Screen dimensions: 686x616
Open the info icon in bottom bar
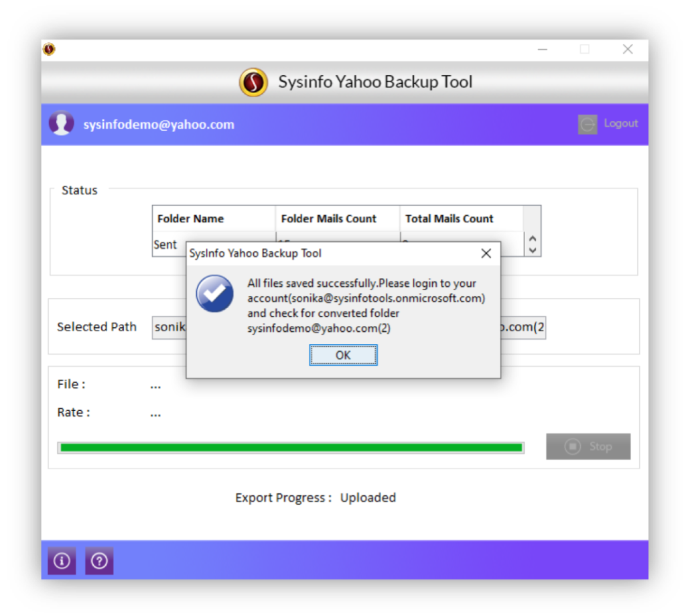point(62,560)
